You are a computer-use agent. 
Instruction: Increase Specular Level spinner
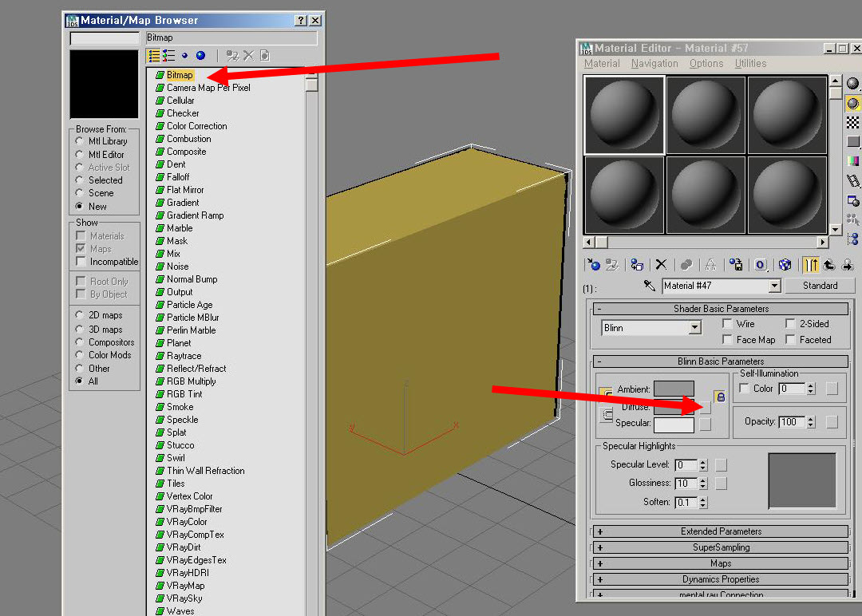pyautogui.click(x=703, y=462)
